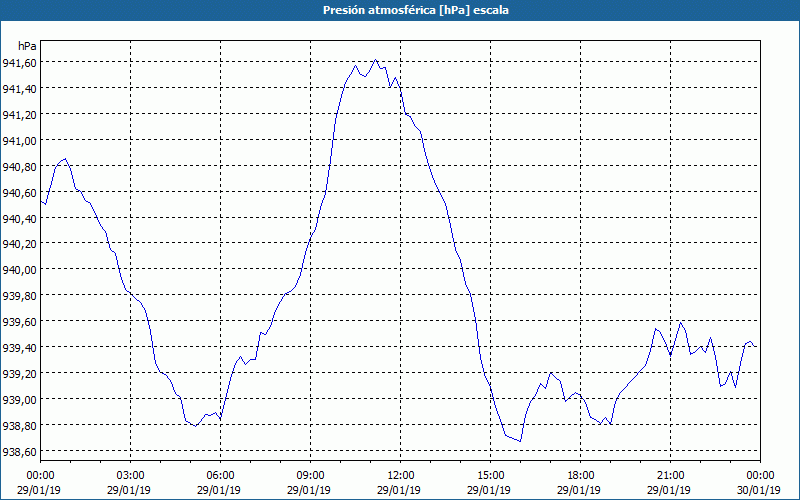Click the pressure curve peak near 11:00
Image resolution: width=800 pixels, height=500 pixels.
pos(376,60)
